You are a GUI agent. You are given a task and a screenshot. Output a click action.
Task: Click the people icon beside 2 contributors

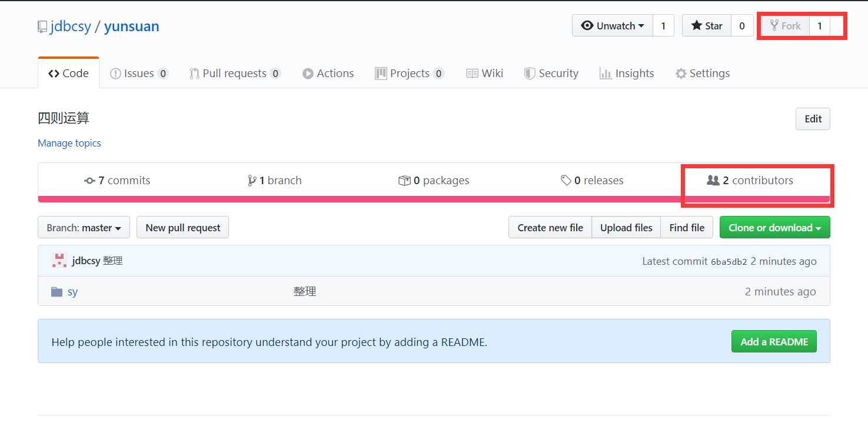713,181
